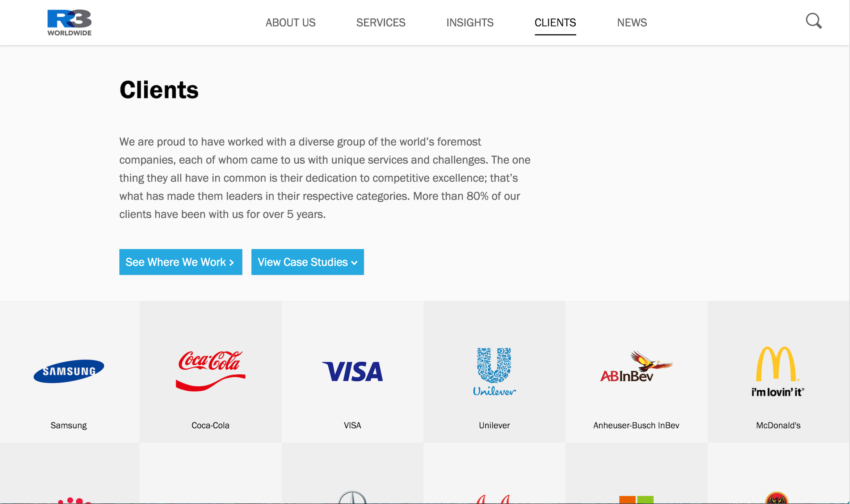Click the orange and green squares logo tile
The height and width of the screenshot is (504, 850).
pos(636,473)
